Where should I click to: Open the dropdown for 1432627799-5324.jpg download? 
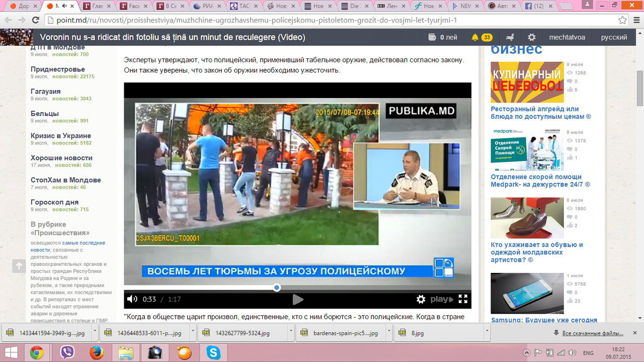pos(291,333)
